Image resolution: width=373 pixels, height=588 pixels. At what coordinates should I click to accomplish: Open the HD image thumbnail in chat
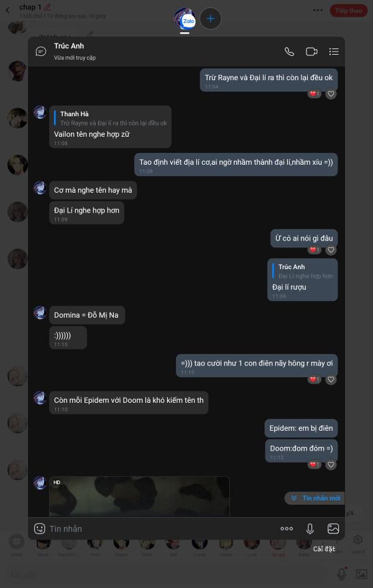139,497
